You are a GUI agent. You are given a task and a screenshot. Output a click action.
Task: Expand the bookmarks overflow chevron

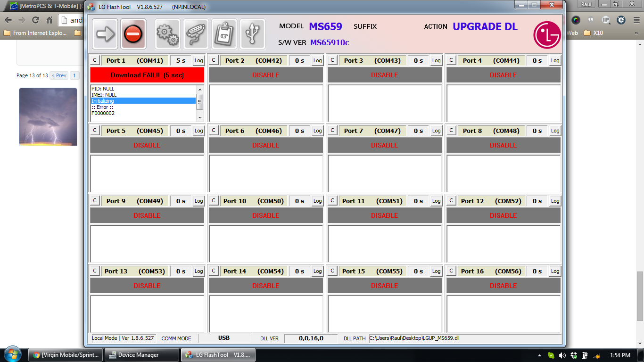click(x=637, y=33)
